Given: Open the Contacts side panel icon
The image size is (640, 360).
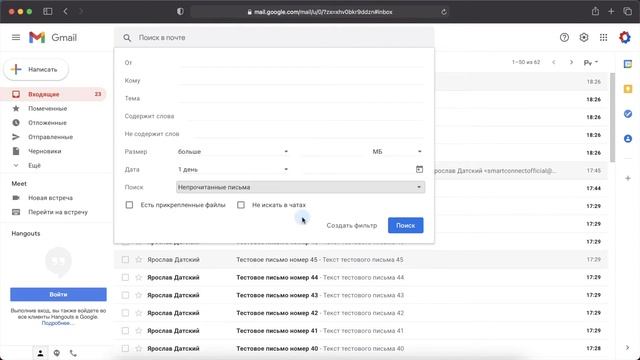Looking at the screenshot, I should point(628,139).
